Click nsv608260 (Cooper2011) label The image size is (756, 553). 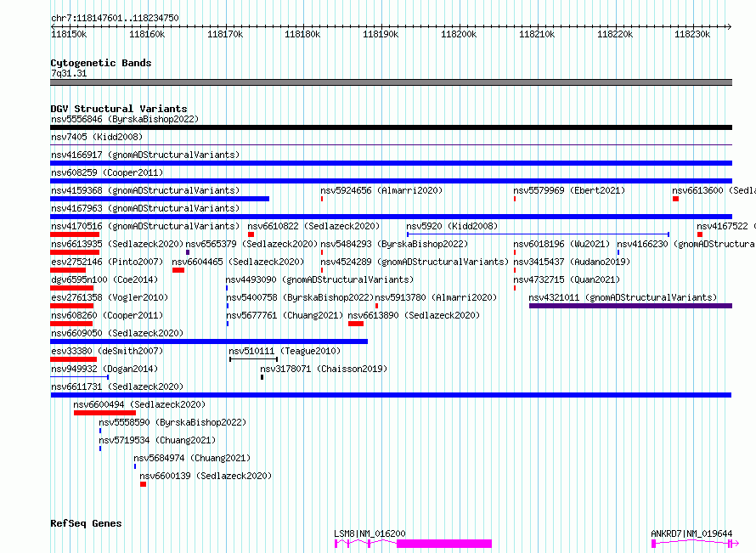point(107,315)
